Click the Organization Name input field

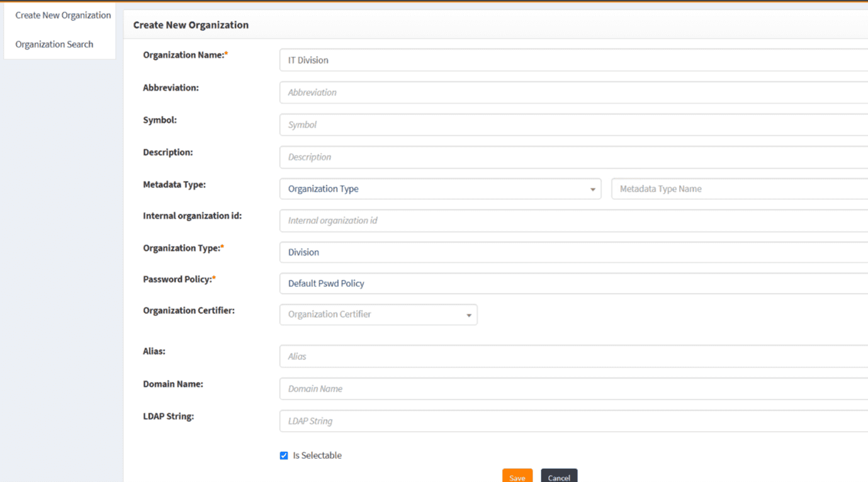[x=573, y=60]
